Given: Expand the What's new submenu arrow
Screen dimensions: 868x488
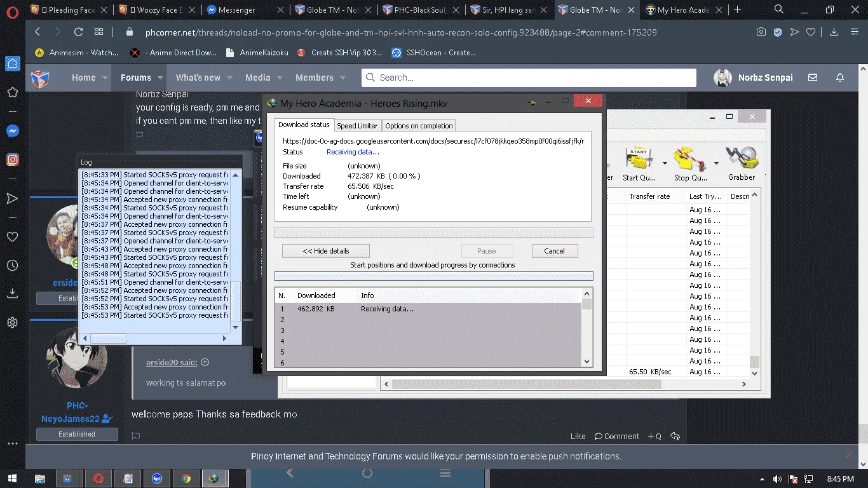Looking at the screenshot, I should tap(229, 78).
